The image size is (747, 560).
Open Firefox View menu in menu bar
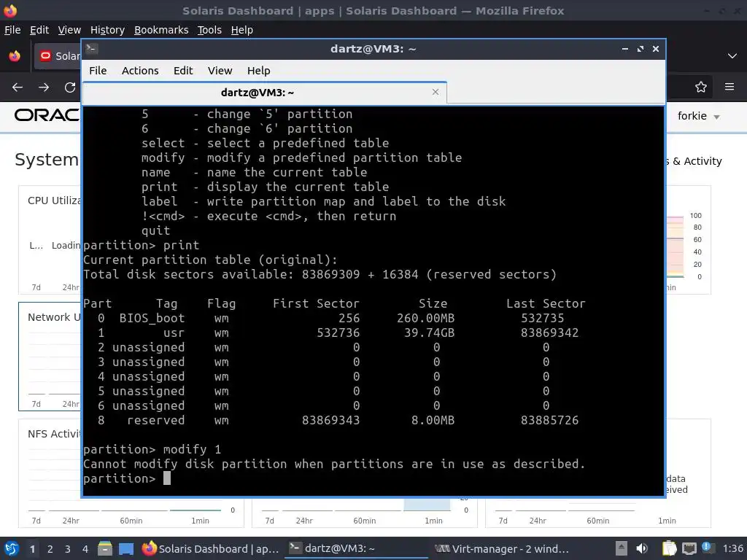(69, 30)
